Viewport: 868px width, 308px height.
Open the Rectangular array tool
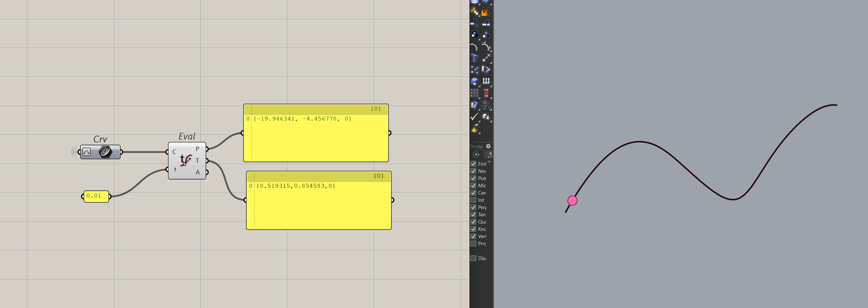click(x=475, y=93)
